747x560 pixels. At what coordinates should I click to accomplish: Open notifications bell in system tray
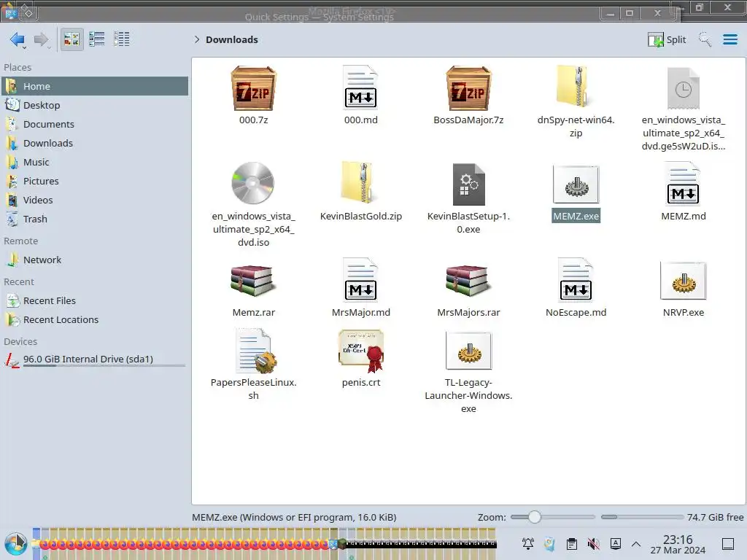pyautogui.click(x=528, y=544)
